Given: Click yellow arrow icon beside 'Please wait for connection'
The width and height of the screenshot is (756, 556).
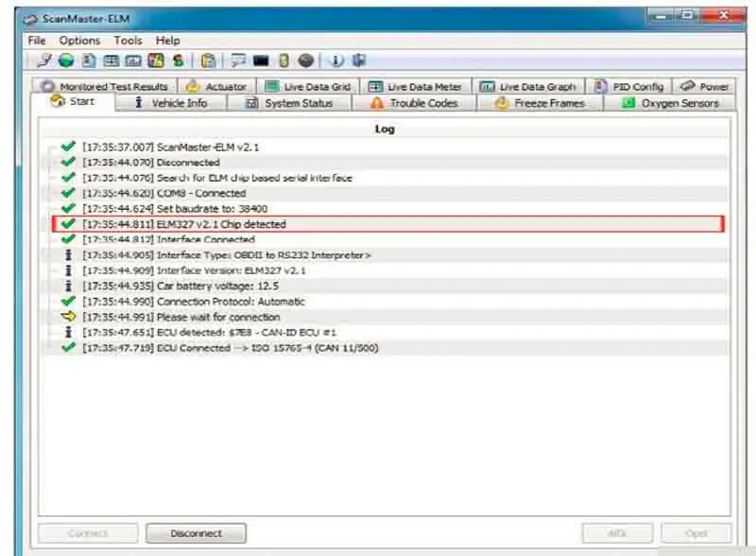Looking at the screenshot, I should 68,317.
